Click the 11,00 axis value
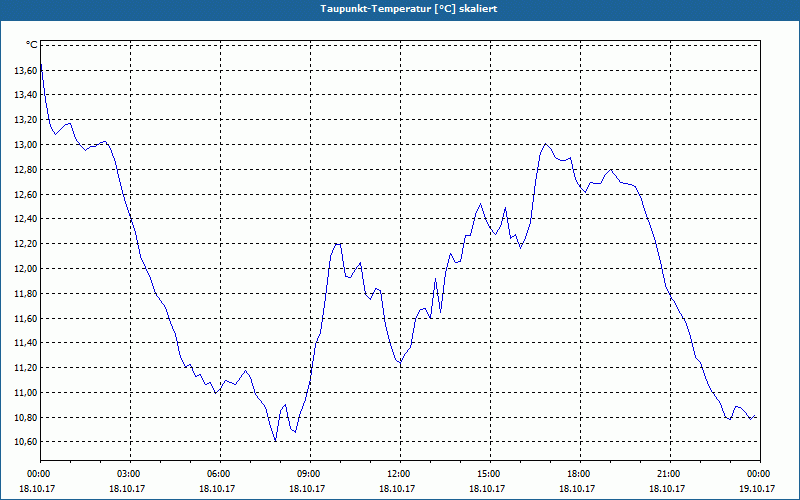800x500 pixels. (26, 392)
